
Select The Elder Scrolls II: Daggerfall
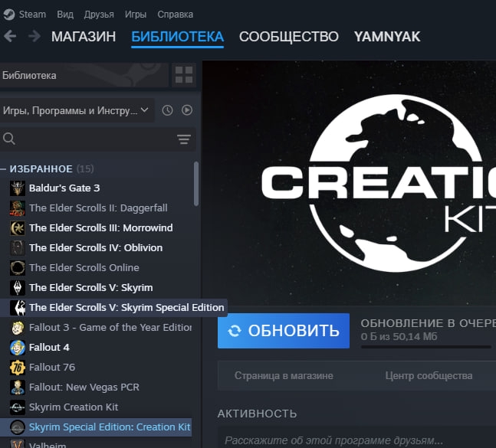pos(98,208)
